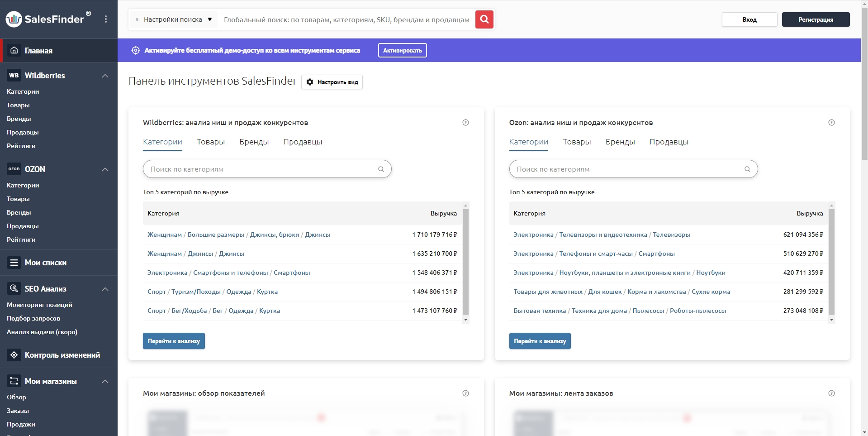The image size is (868, 436).
Task: Click the down arrow of the Wildberries table scrollbar
Action: coord(465,320)
